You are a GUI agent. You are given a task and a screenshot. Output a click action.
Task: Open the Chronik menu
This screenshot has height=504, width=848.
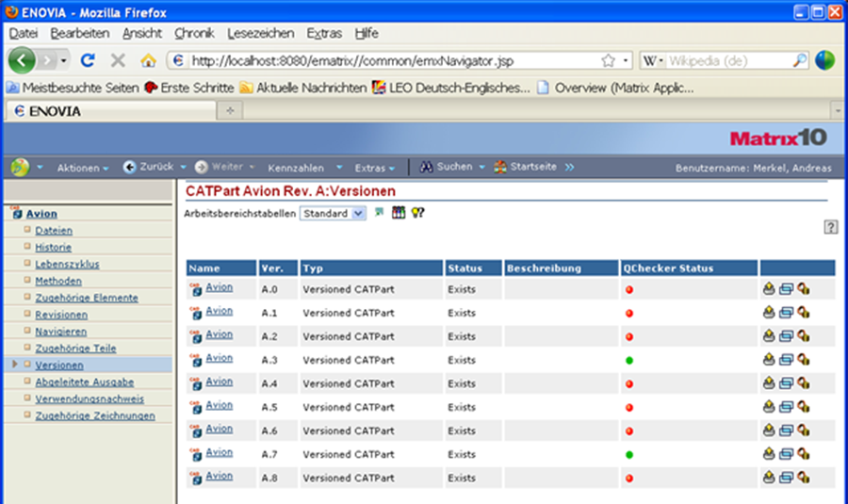click(194, 34)
